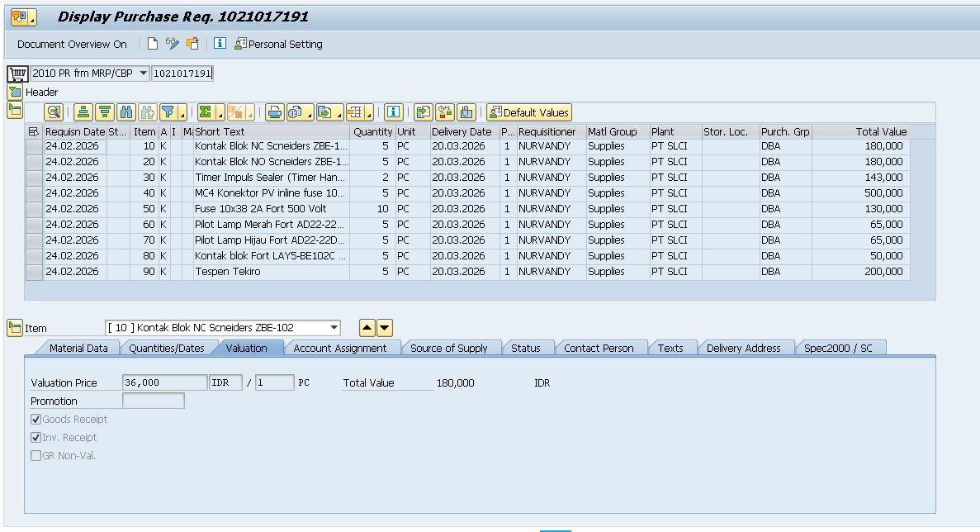Click the Summation total icon
Viewport: 980px width, 532px height.
(206, 112)
